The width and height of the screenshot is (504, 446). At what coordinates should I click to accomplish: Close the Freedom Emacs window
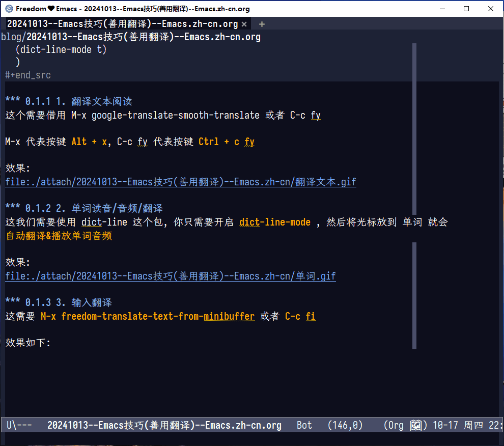[x=490, y=9]
